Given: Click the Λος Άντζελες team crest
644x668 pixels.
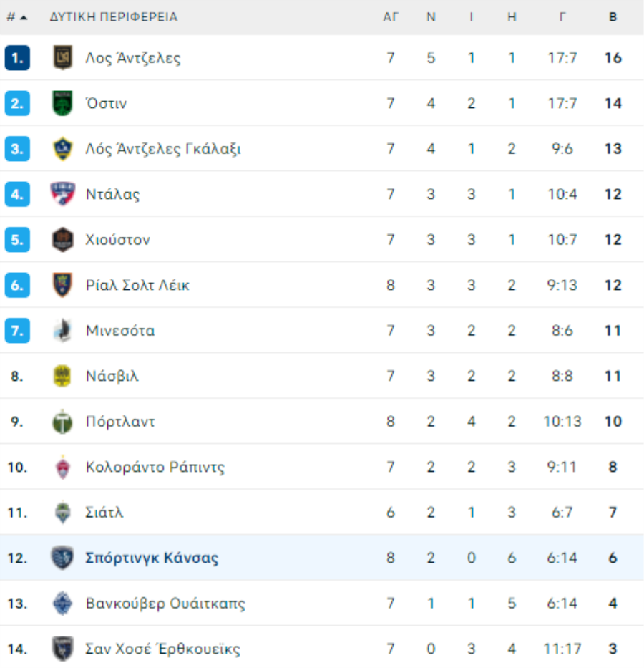Looking at the screenshot, I should (62, 57).
